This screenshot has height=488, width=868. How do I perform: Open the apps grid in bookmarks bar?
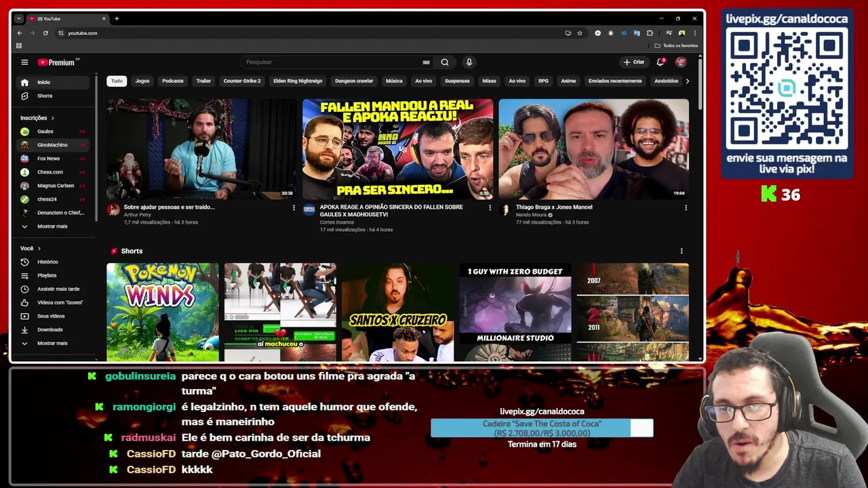point(19,45)
